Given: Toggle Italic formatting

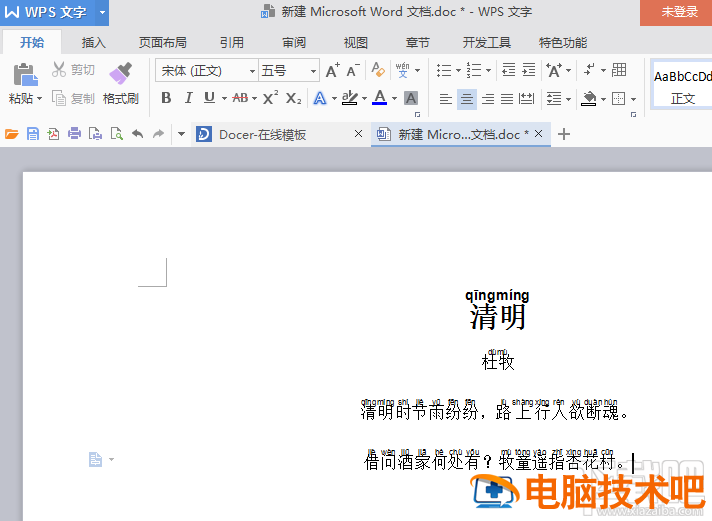Looking at the screenshot, I should tap(188, 98).
